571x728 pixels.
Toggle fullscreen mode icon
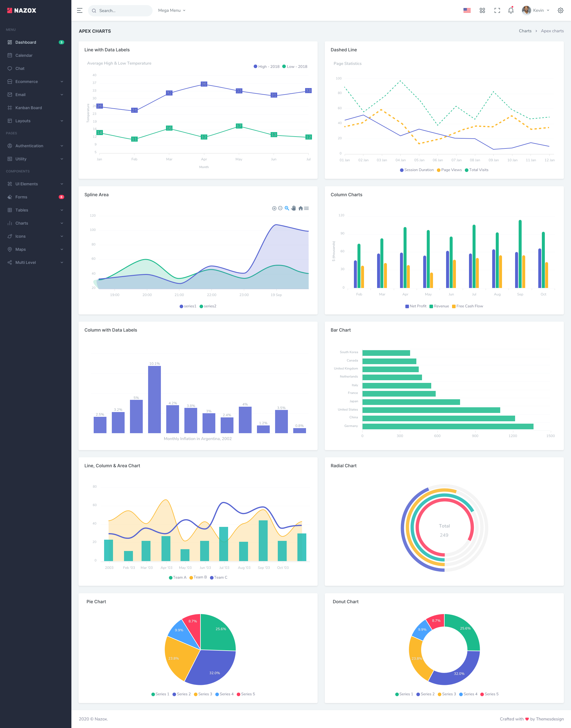point(497,10)
